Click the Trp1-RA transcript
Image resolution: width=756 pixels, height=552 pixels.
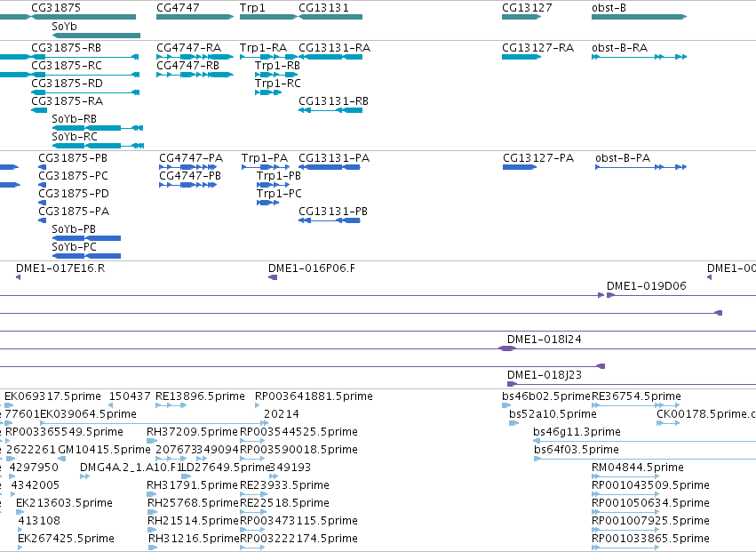(x=269, y=57)
